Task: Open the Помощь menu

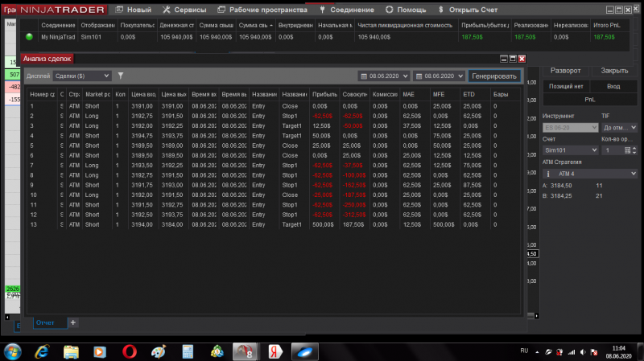Action: click(406, 10)
